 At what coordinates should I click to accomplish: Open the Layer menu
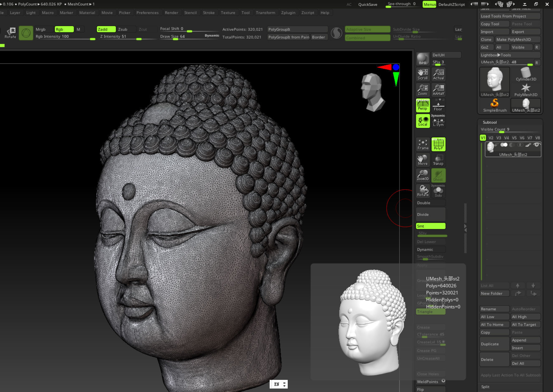pyautogui.click(x=15, y=13)
